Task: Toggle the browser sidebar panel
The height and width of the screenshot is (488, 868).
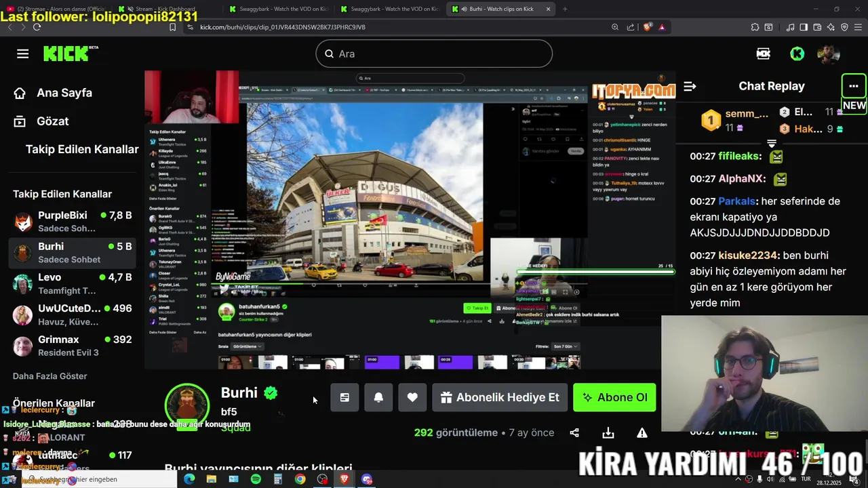Action: click(x=804, y=27)
